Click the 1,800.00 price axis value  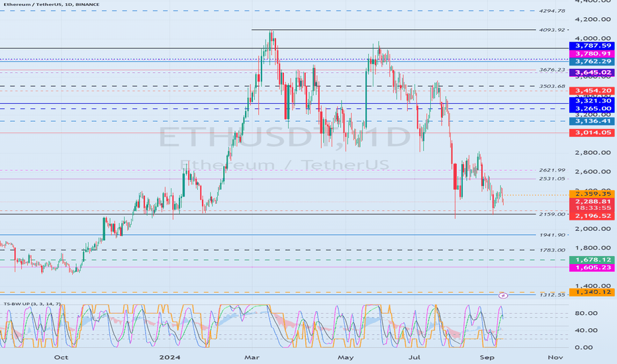click(x=593, y=248)
